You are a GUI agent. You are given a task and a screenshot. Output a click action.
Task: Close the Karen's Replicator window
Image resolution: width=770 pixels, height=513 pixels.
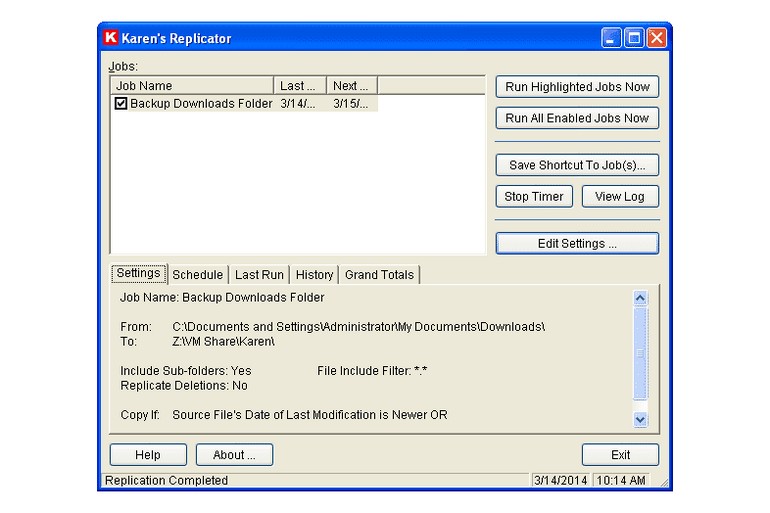click(657, 38)
